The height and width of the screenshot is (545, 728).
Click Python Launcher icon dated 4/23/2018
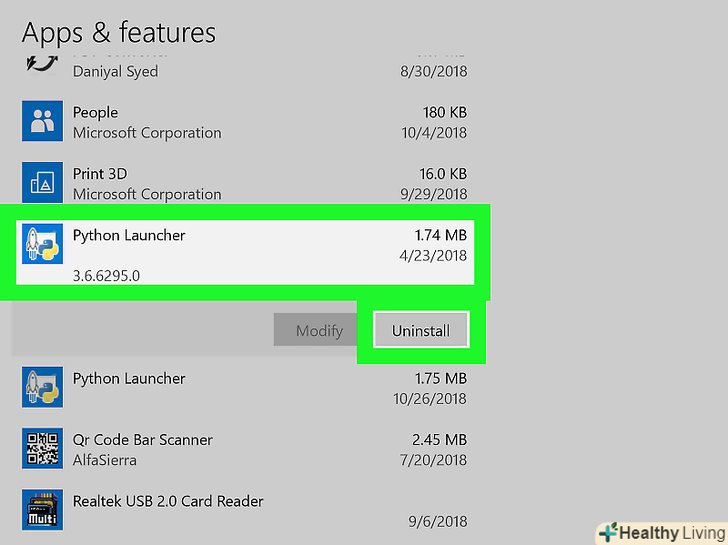[42, 244]
